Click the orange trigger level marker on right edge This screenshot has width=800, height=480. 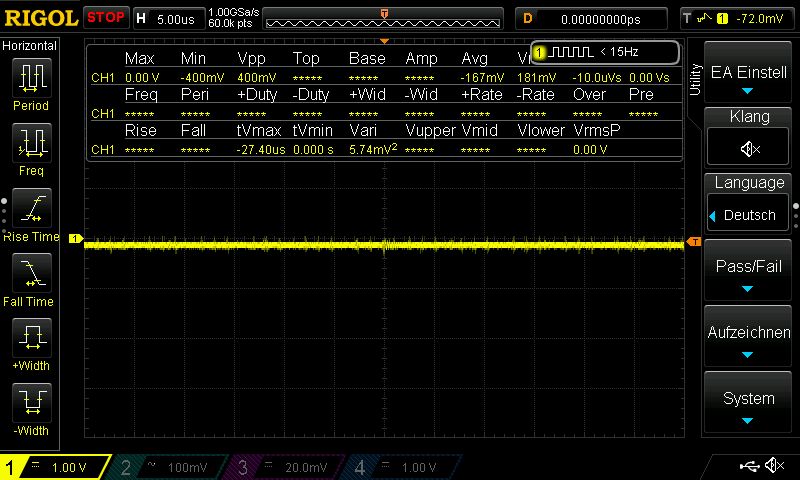coord(694,242)
